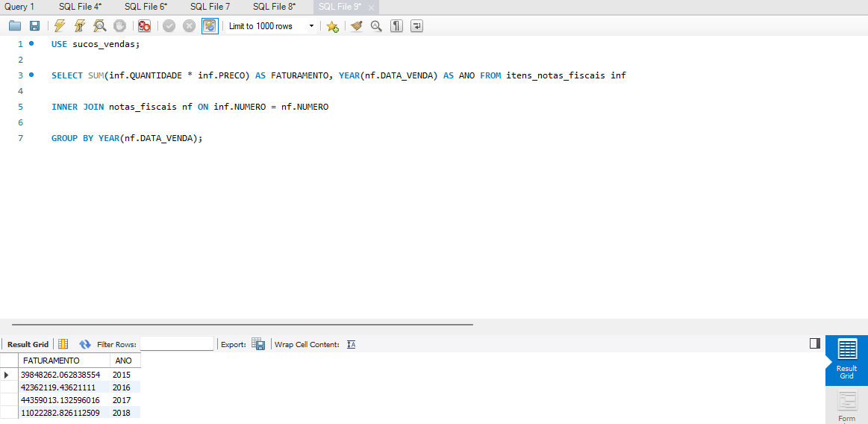
Task: Click on the sucos_vendas database name in line 1
Action: [x=104, y=44]
